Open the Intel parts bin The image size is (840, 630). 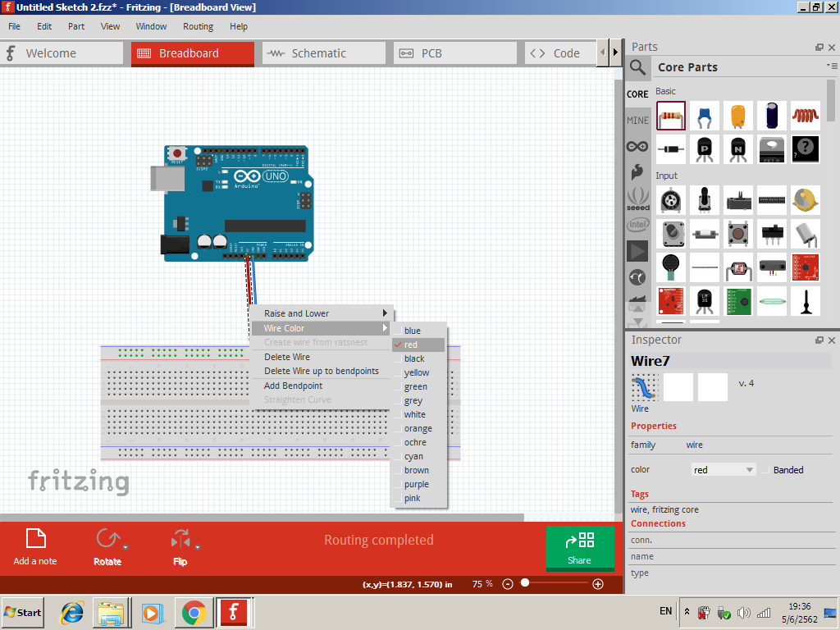click(637, 225)
